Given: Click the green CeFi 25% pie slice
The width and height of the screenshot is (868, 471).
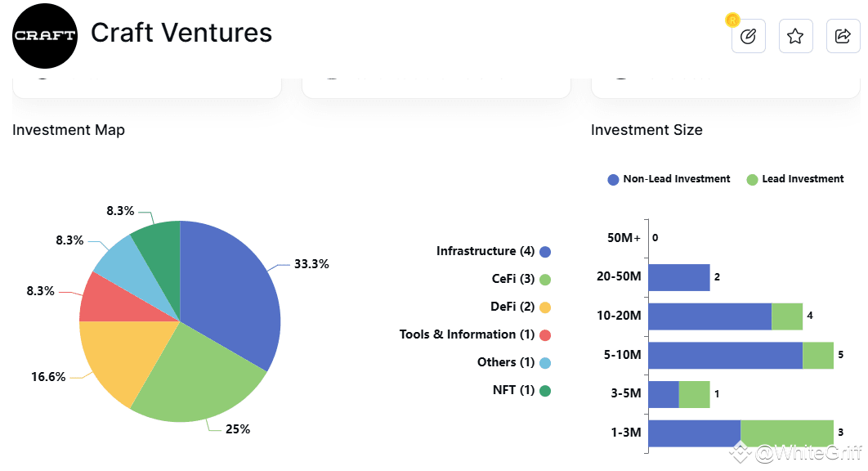Looking at the screenshot, I should point(200,376).
